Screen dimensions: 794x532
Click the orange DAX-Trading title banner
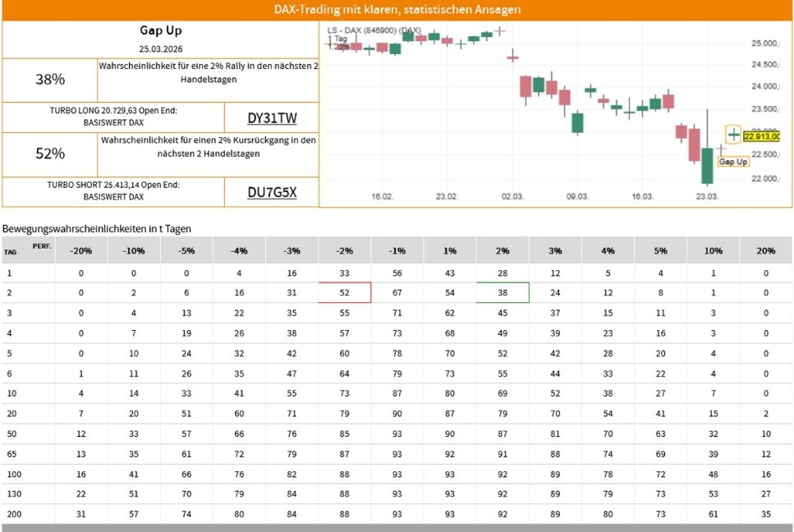[397, 10]
